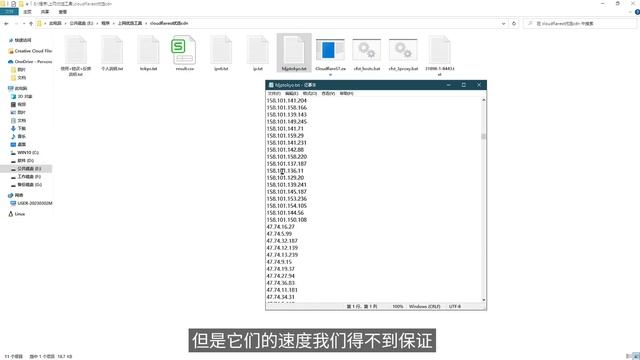This screenshot has height=360, width=640.
Task: Refresh the Explorer folder view
Action: 514,24
